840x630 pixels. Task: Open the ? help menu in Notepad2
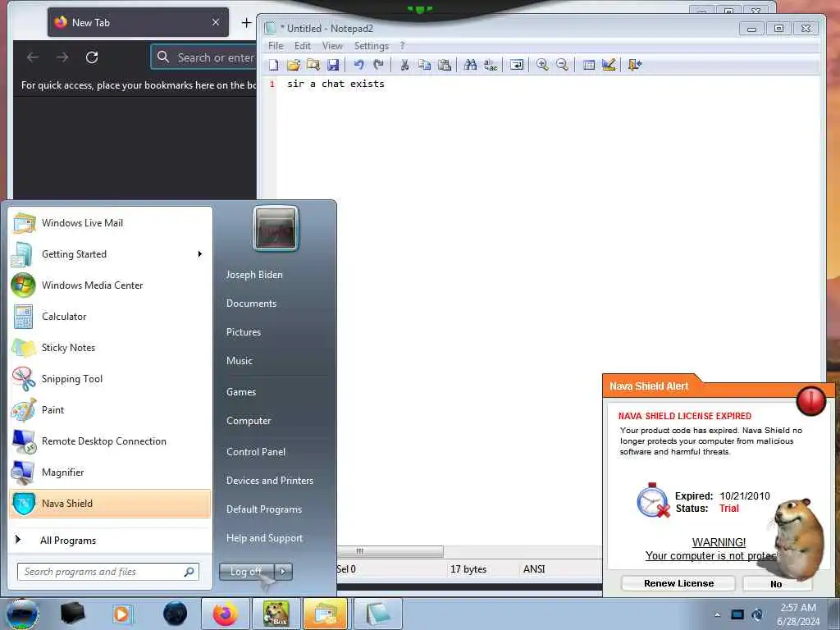pos(402,46)
